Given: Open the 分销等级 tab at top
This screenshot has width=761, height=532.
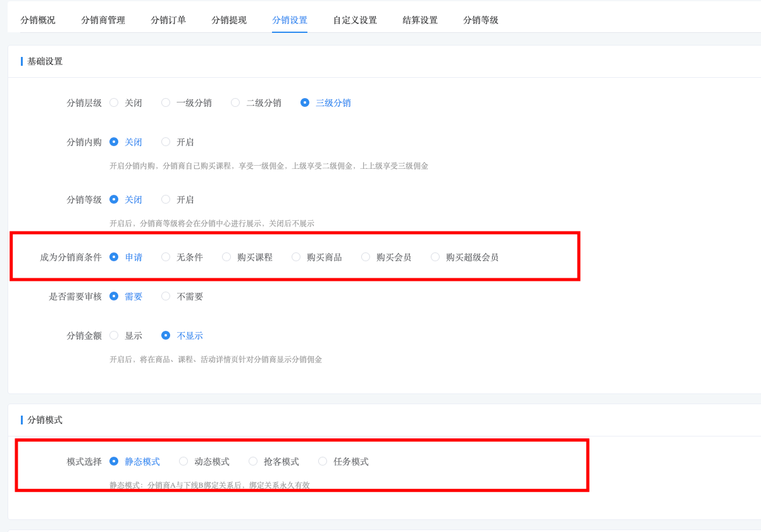Looking at the screenshot, I should pos(481,20).
